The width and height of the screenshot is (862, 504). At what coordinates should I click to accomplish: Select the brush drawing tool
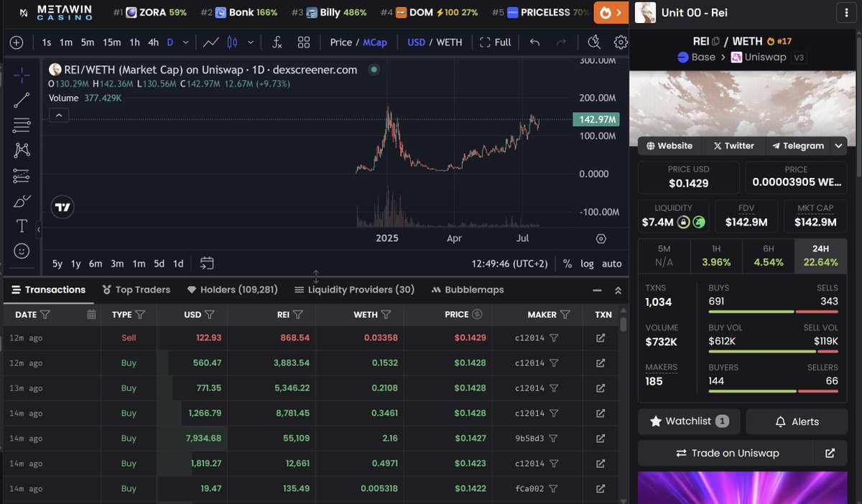coord(22,201)
